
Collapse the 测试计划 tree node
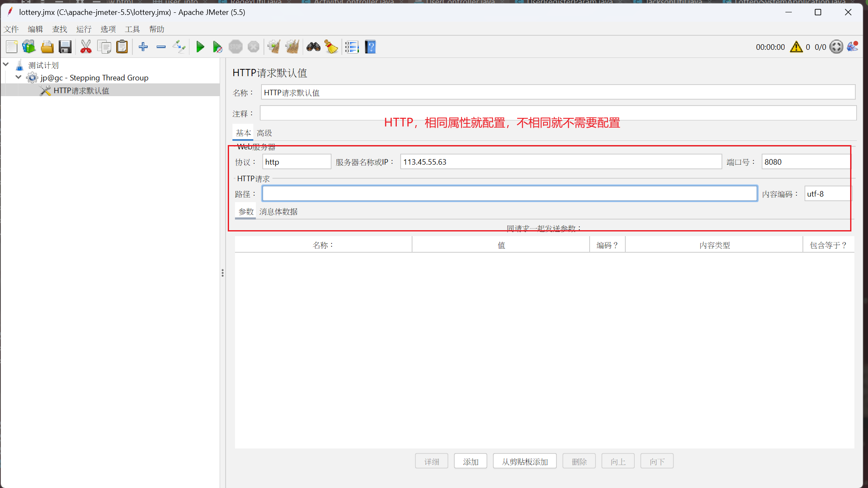click(6, 65)
